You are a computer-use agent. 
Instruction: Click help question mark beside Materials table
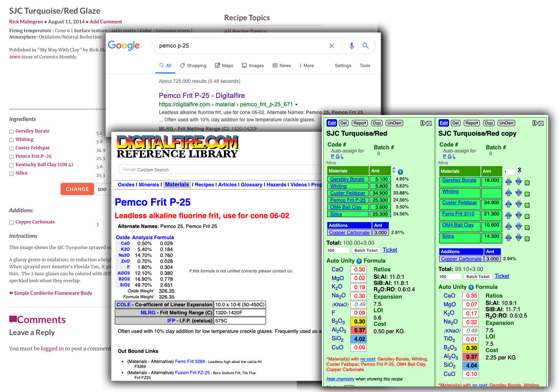coord(400,172)
